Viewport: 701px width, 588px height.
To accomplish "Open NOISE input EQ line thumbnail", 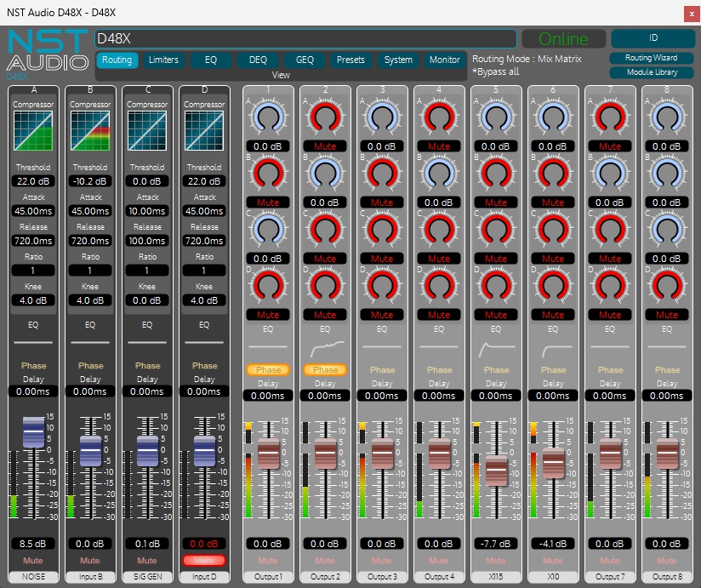I will (33, 343).
